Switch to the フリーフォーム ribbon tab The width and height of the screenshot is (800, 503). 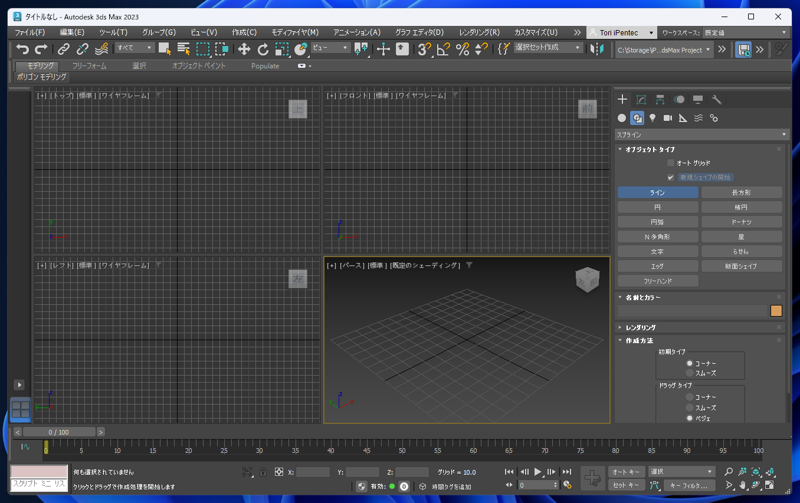(89, 66)
